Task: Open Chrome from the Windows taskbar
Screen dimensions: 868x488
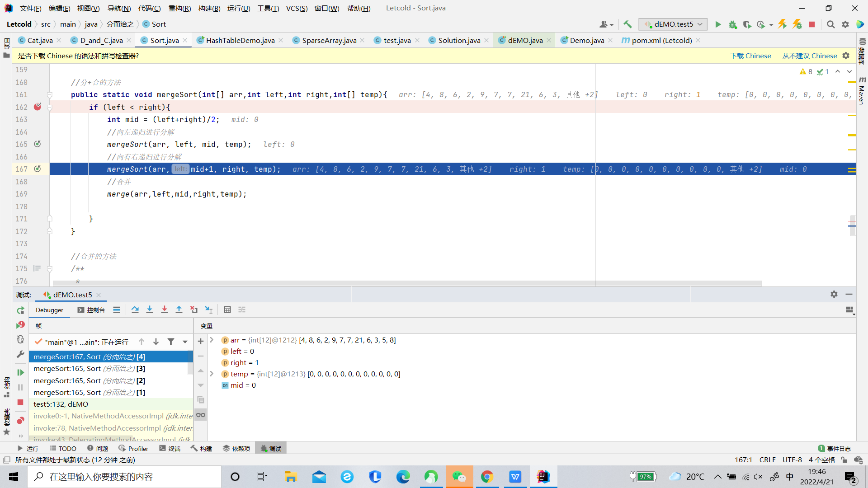Action: (487, 477)
